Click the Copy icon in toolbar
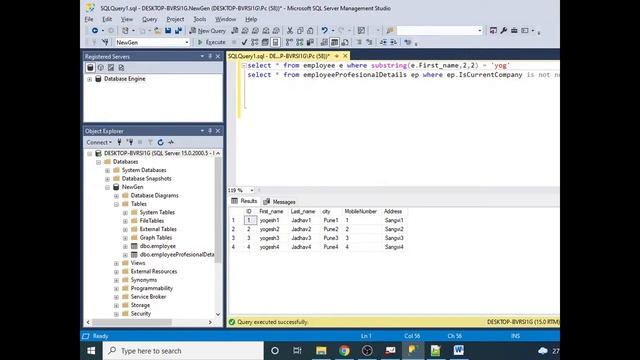640x360 pixels. (x=300, y=31)
